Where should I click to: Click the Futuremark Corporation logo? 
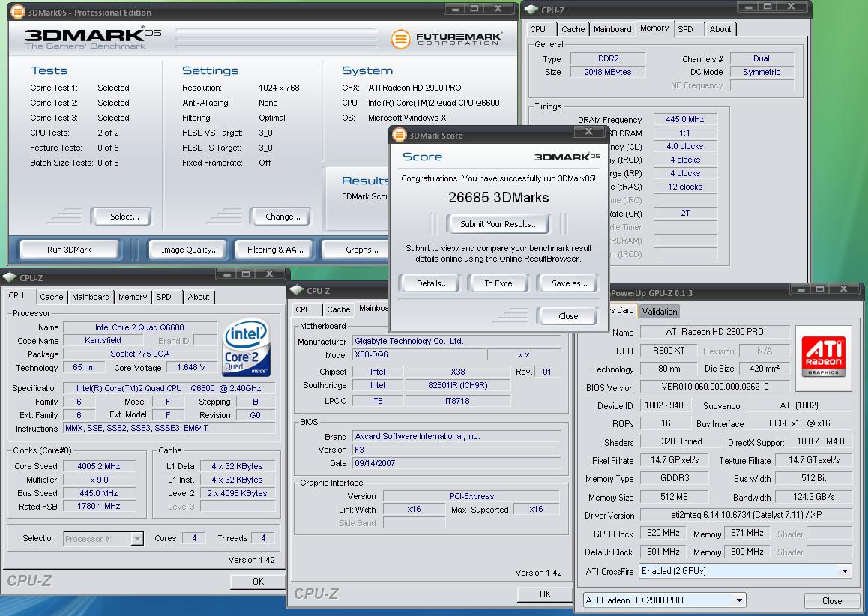point(446,39)
